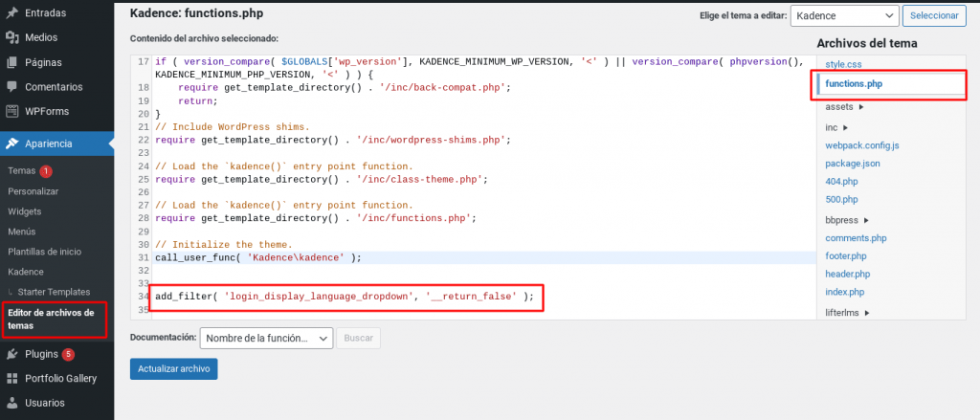Click 'Archivos del tema' heading

point(867,43)
